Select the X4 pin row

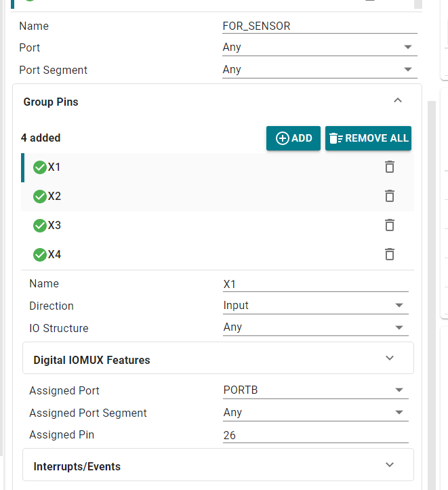pyautogui.click(x=218, y=255)
